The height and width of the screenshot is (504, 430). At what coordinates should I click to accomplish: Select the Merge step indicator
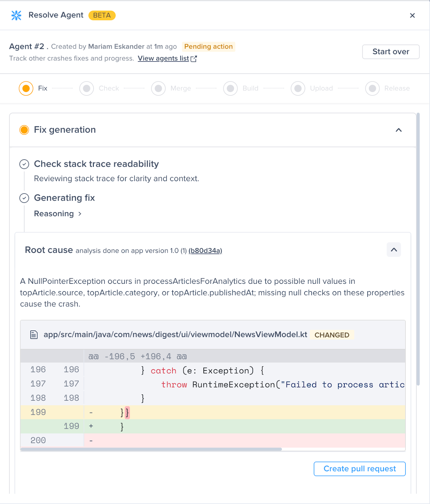coord(158,89)
